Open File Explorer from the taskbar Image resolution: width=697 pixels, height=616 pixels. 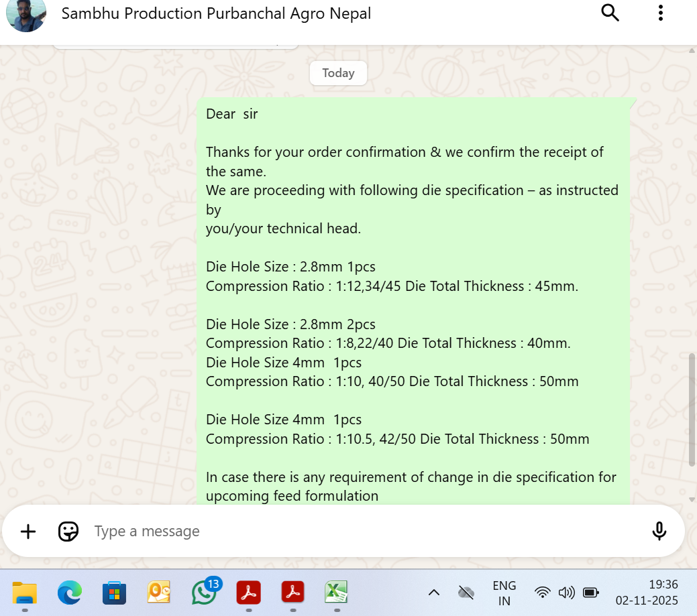(25, 593)
